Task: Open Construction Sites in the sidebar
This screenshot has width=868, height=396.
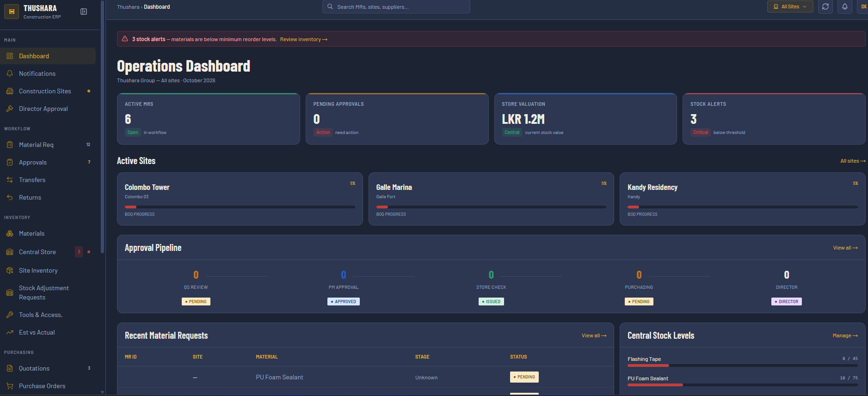Action: point(48,91)
